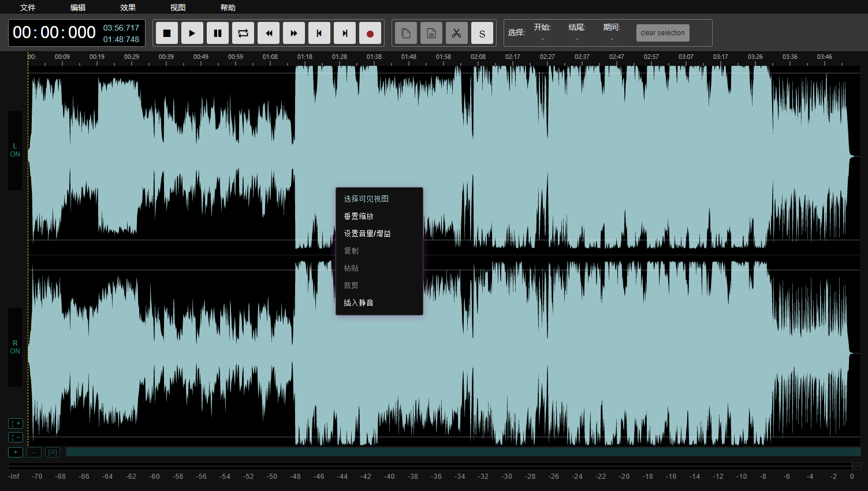
Task: Choose 复制 in the context menu
Action: coord(379,251)
